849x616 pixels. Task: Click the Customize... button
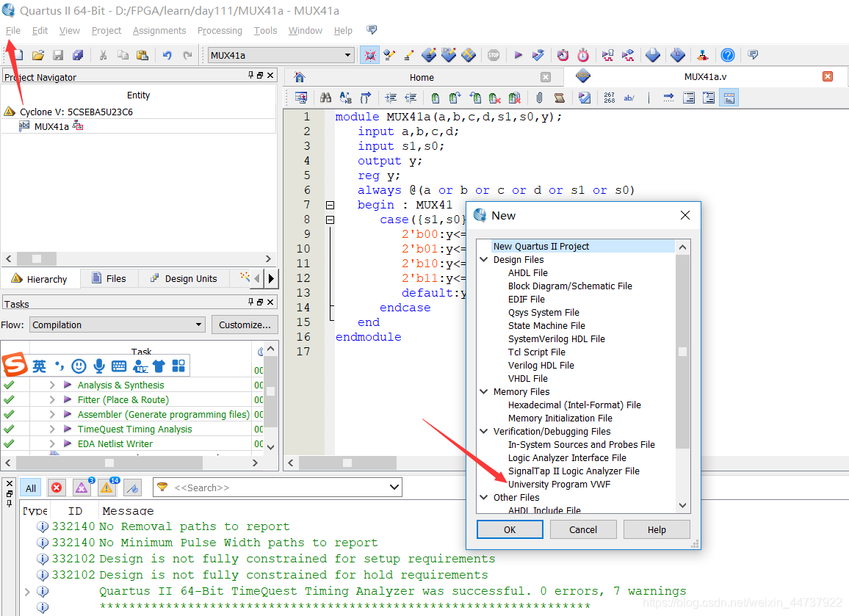(245, 325)
